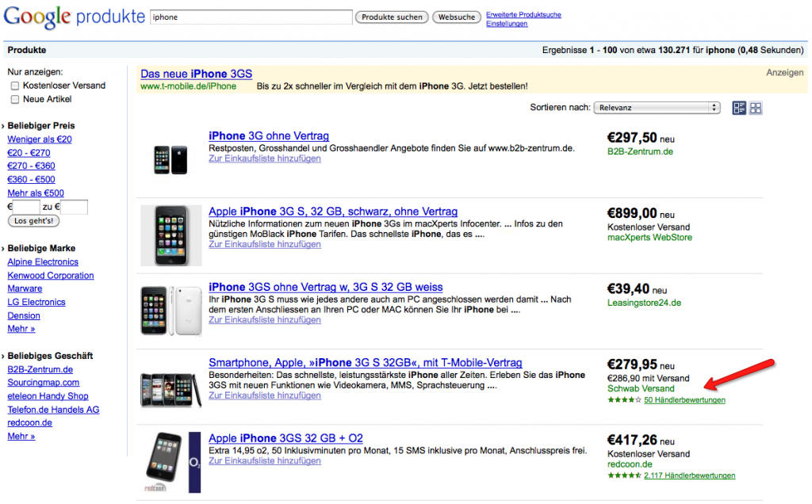
Task: Click star rating for Schwab Versand
Action: 625,400
